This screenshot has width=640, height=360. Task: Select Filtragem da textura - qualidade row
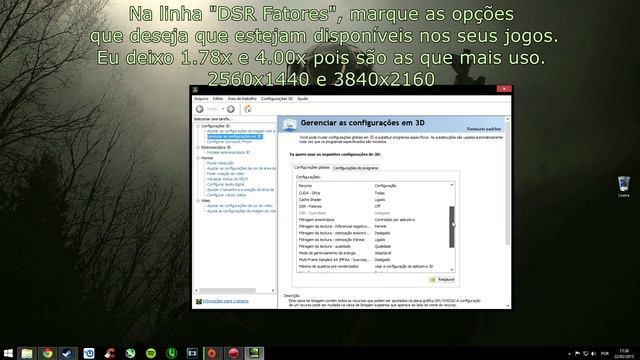point(373,247)
